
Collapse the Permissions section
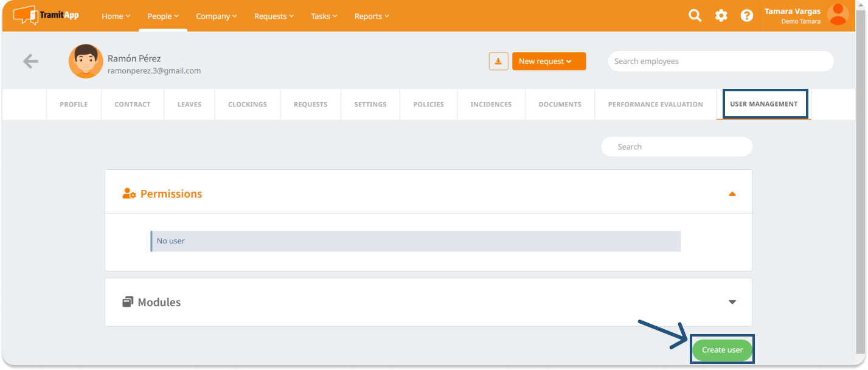pyautogui.click(x=732, y=194)
